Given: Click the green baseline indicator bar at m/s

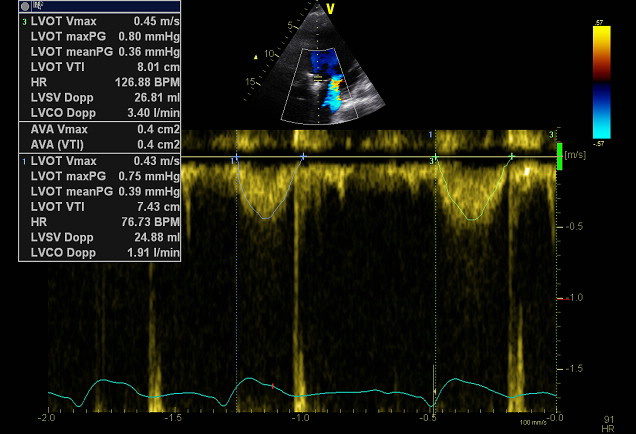Looking at the screenshot, I should [559, 157].
